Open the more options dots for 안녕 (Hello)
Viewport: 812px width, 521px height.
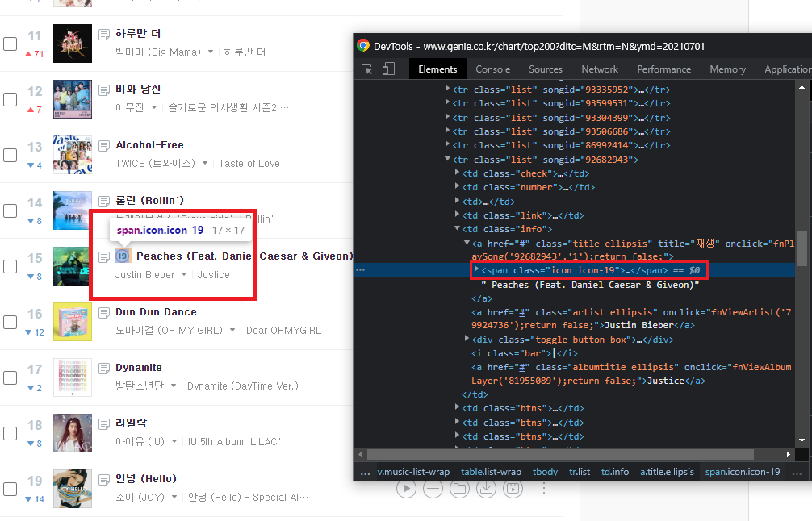544,489
